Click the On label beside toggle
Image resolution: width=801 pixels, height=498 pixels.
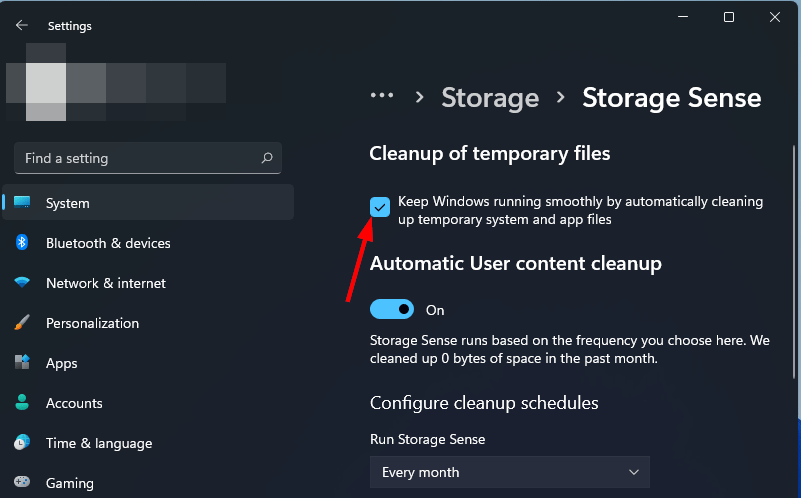point(435,310)
